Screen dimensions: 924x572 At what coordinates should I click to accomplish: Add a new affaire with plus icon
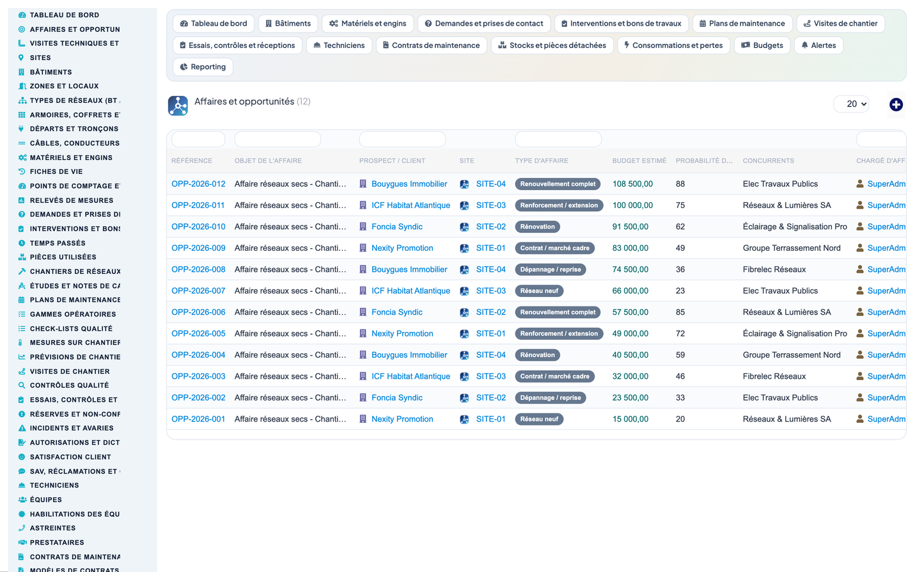(x=896, y=104)
